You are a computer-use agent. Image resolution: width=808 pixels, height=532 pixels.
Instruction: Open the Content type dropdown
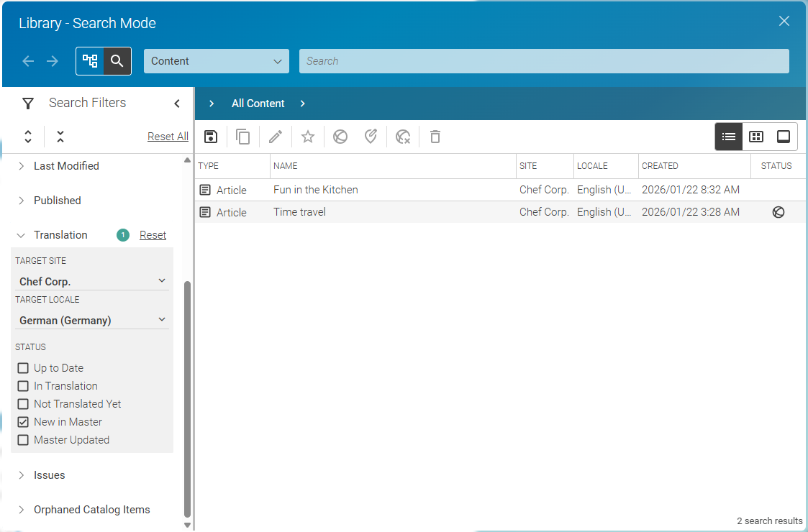(216, 61)
